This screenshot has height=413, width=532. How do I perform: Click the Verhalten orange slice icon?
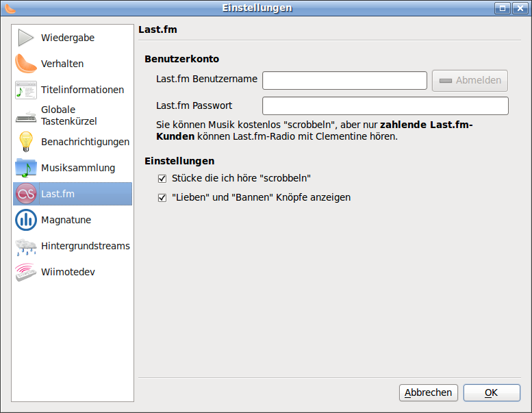[26, 64]
